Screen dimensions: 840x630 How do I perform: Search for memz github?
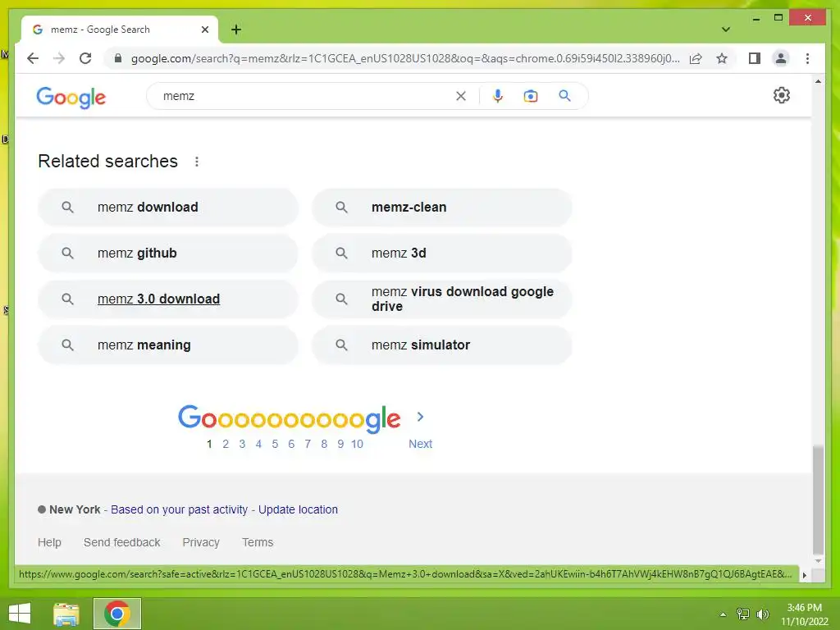point(167,253)
